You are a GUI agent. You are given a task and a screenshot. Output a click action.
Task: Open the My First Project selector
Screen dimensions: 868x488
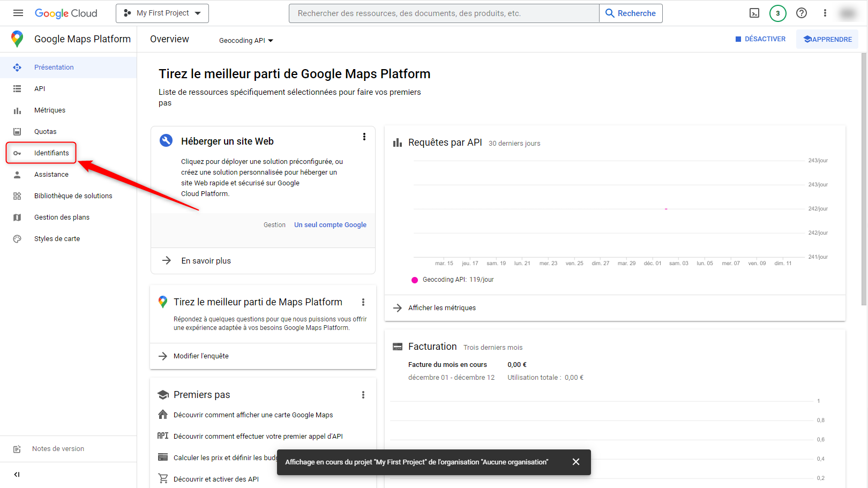(x=162, y=13)
